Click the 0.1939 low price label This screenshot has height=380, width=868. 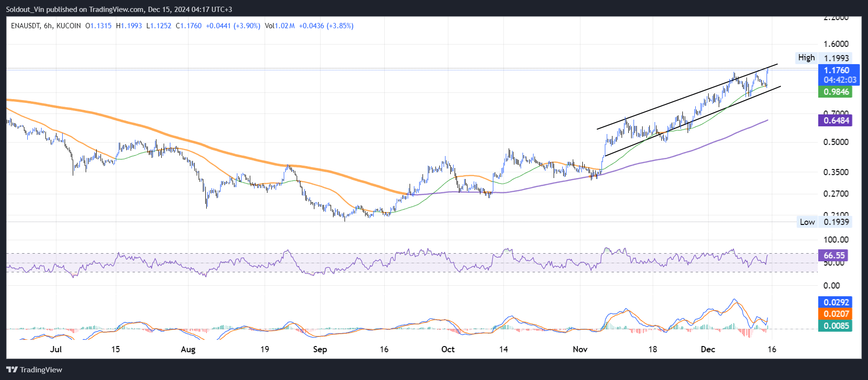[x=836, y=222]
